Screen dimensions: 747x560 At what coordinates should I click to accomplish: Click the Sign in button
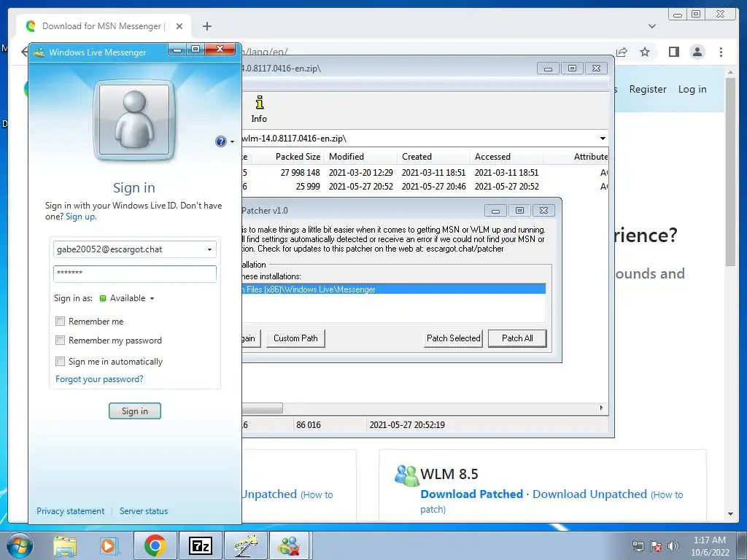coord(135,411)
